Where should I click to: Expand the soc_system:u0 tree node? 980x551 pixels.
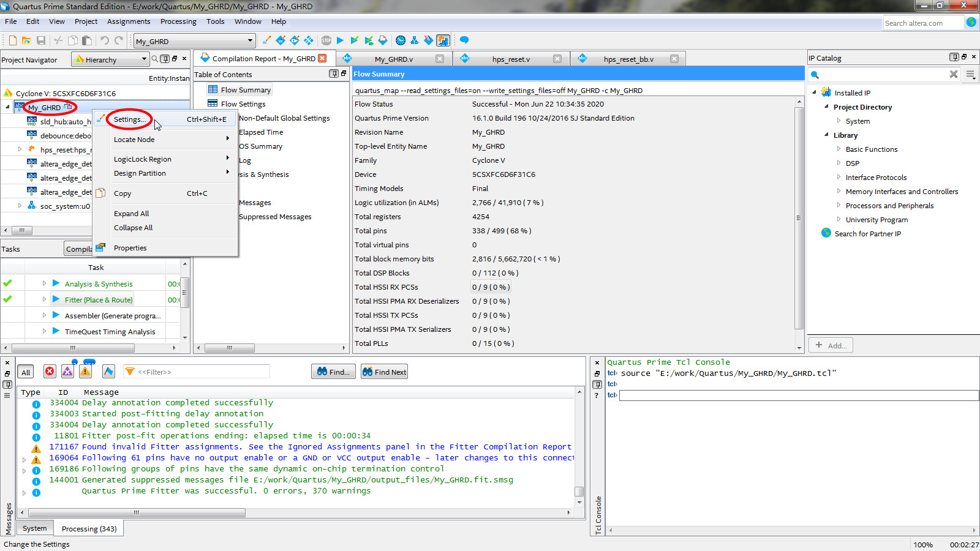(x=20, y=206)
